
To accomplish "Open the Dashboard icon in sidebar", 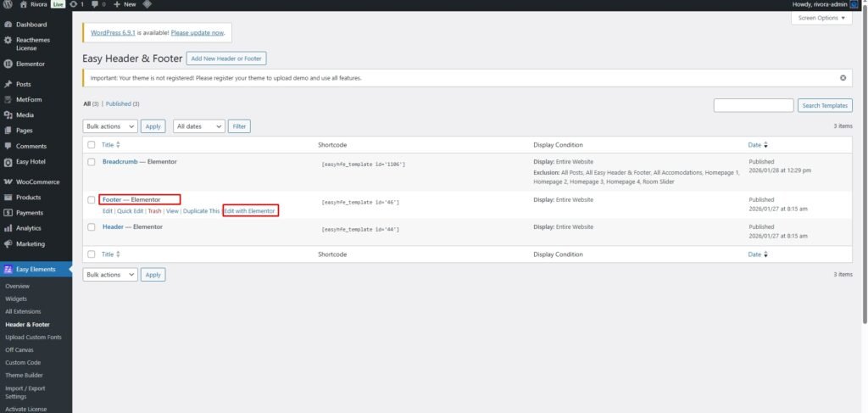I will (x=8, y=25).
